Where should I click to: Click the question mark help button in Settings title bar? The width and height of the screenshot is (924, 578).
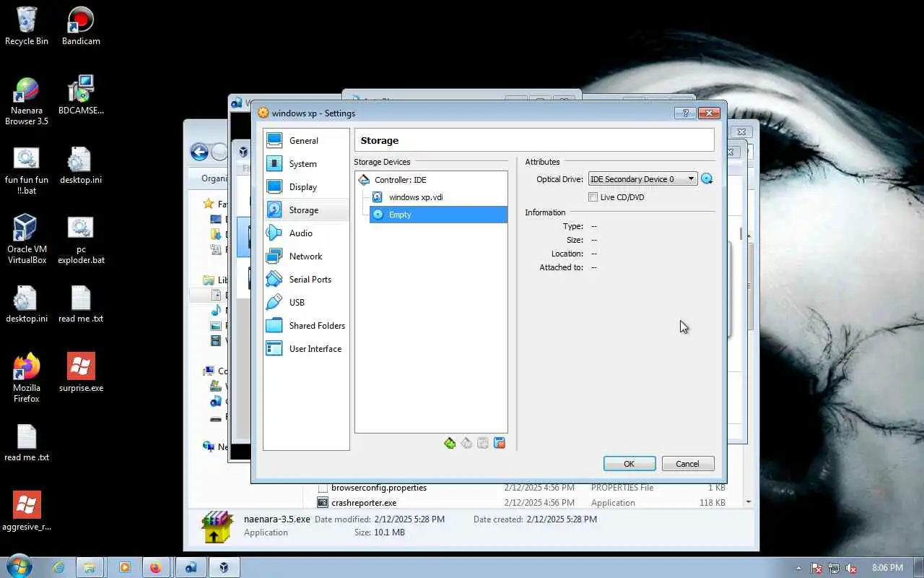[x=685, y=113]
